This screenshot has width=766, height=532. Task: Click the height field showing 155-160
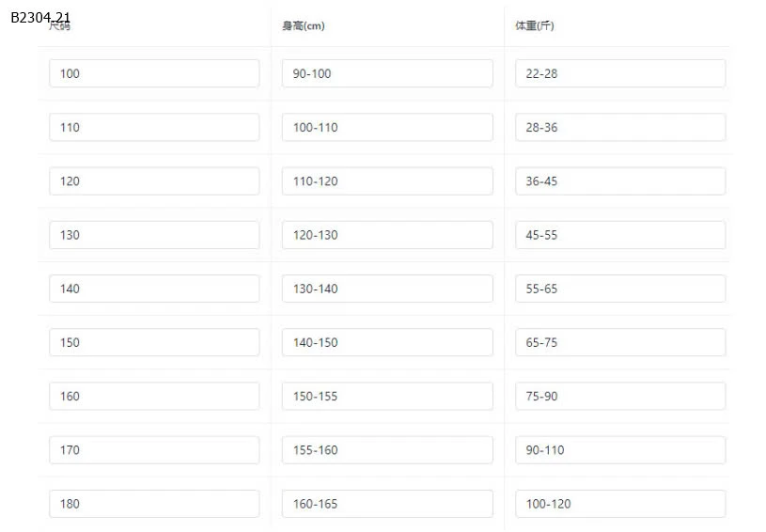click(x=387, y=449)
